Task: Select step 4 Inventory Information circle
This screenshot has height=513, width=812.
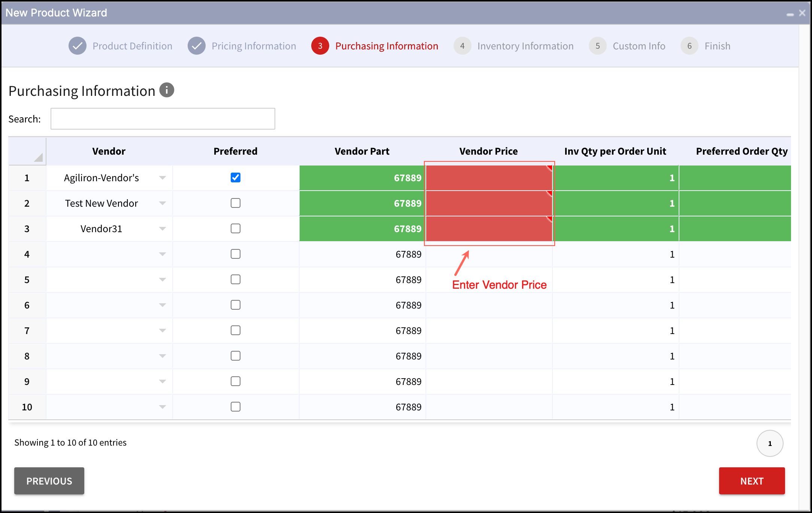Action: pyautogui.click(x=463, y=46)
